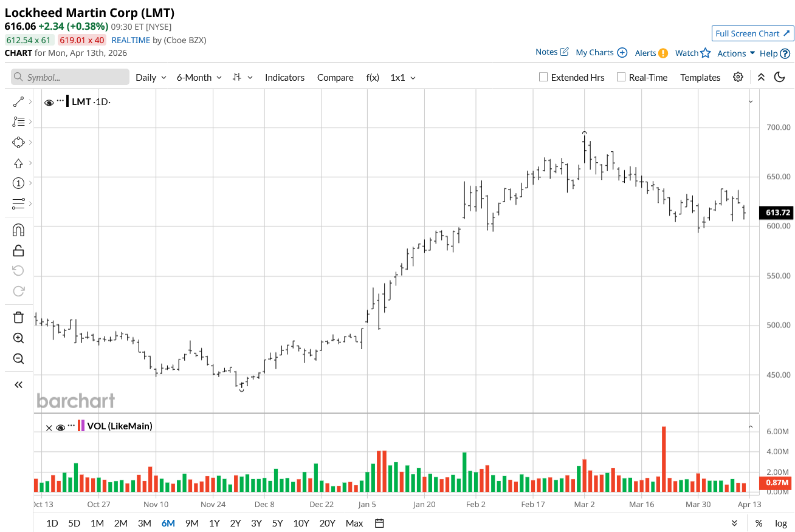Open the custom date range calendar

pos(380,523)
